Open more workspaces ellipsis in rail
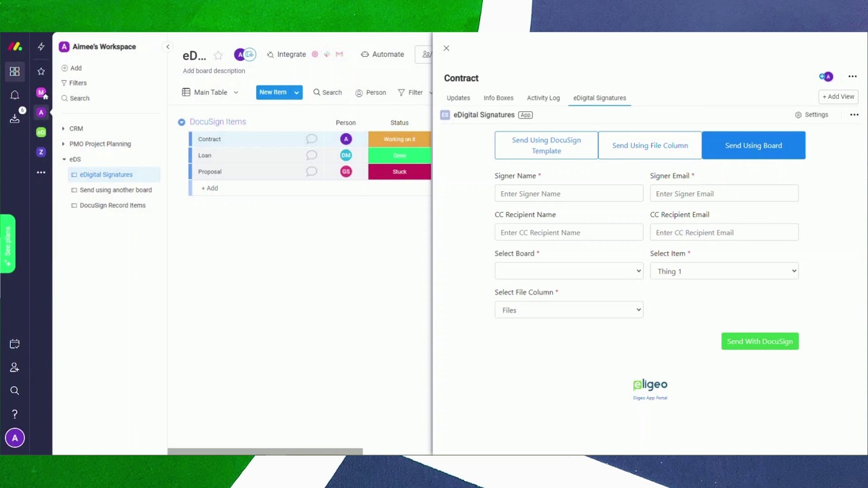 click(x=41, y=173)
